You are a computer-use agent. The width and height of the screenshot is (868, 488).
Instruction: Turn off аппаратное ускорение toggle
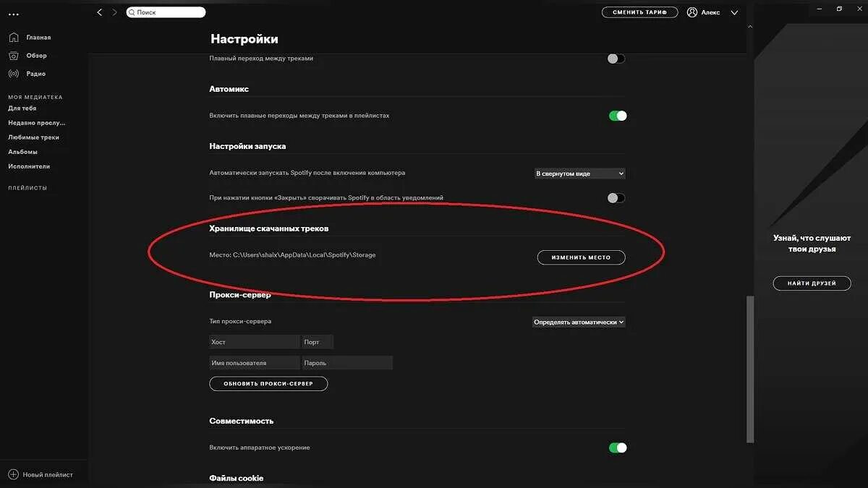point(618,448)
